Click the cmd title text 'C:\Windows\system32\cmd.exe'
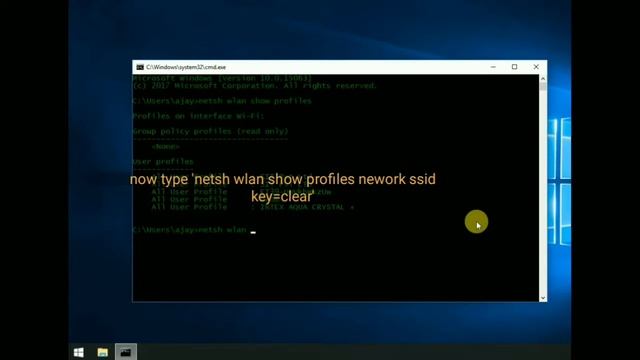The width and height of the screenshot is (640, 360). click(186, 67)
